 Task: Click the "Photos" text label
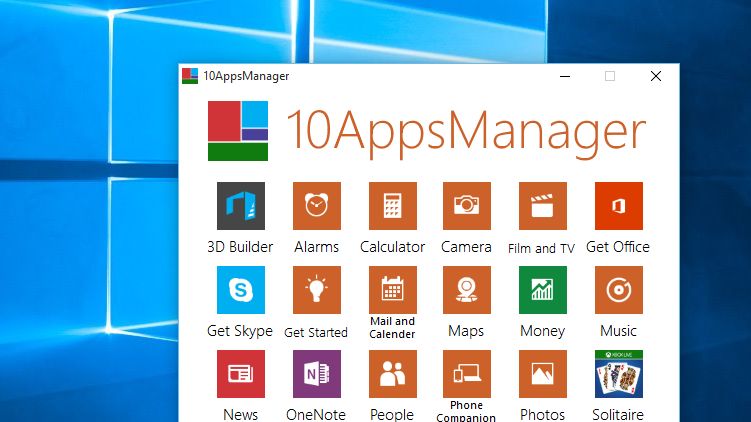[x=543, y=414]
